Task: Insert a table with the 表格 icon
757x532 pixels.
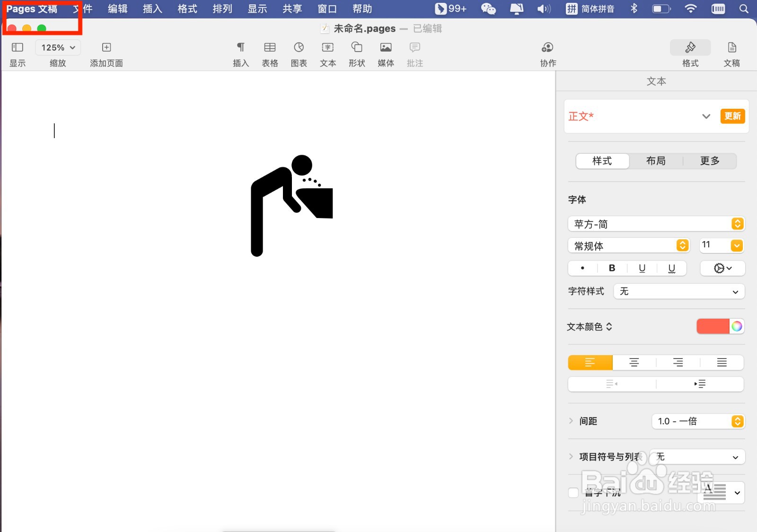Action: coord(270,47)
